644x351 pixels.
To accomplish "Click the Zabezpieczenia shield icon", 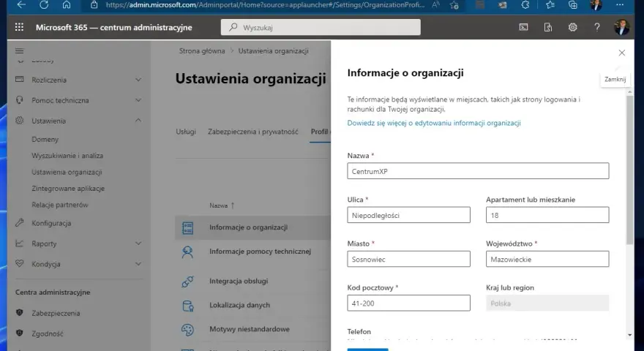I will point(19,313).
